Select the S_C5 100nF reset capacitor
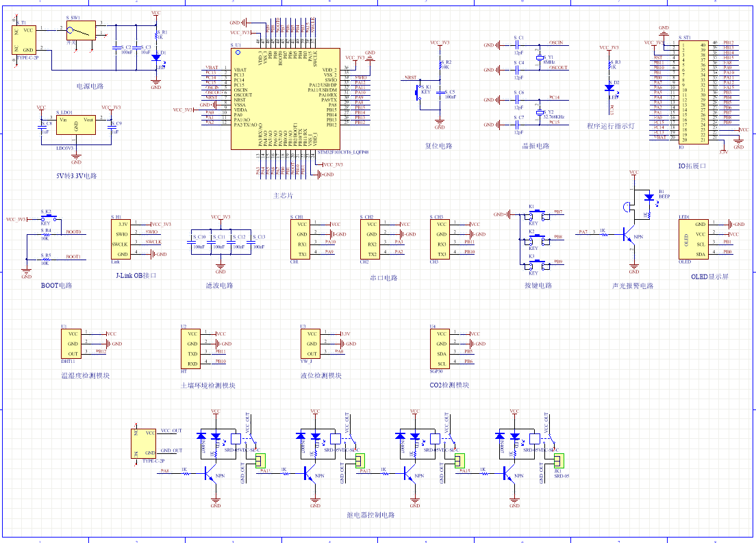Image resolution: width=756 pixels, height=543 pixels. (440, 92)
